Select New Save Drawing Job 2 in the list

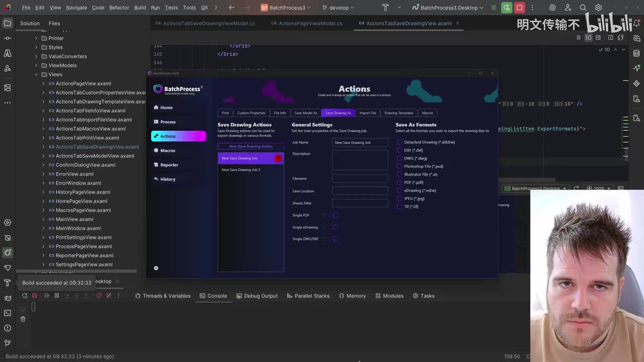[251, 170]
